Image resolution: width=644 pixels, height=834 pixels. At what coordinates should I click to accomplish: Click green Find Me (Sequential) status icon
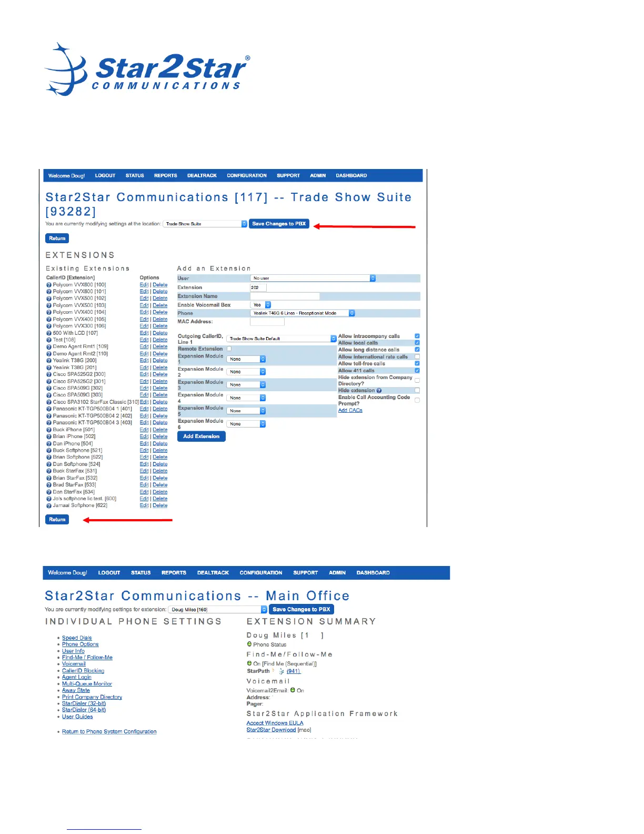tap(249, 663)
